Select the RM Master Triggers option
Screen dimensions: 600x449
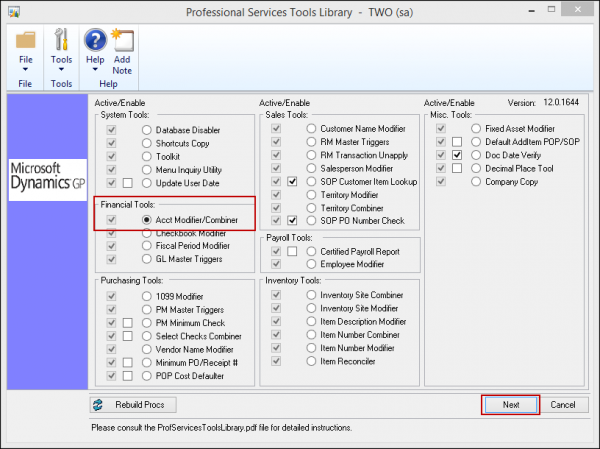(311, 142)
